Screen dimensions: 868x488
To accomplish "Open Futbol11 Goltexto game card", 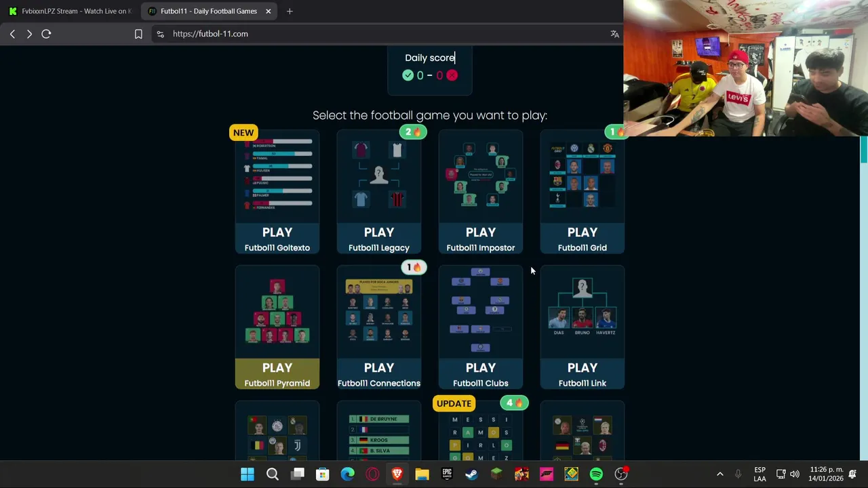I will tap(277, 192).
